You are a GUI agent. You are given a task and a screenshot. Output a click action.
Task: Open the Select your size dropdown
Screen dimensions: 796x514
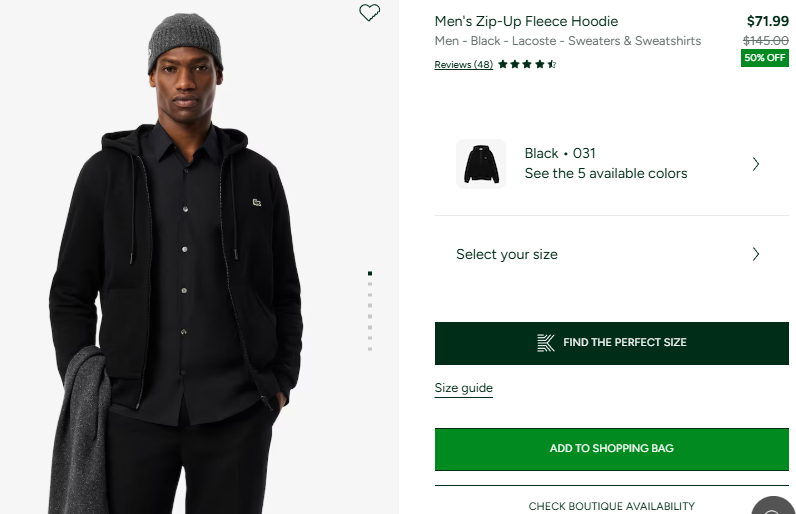(507, 254)
